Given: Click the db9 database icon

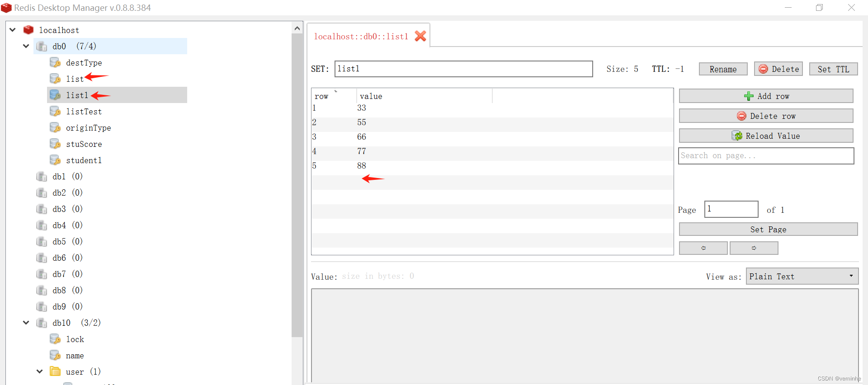Looking at the screenshot, I should tap(42, 306).
